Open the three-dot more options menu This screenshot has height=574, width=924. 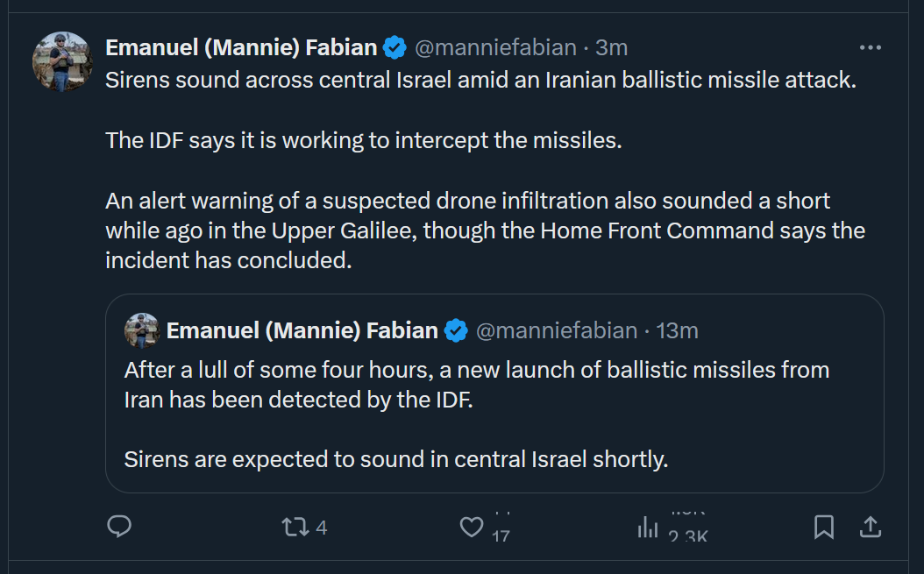(870, 47)
